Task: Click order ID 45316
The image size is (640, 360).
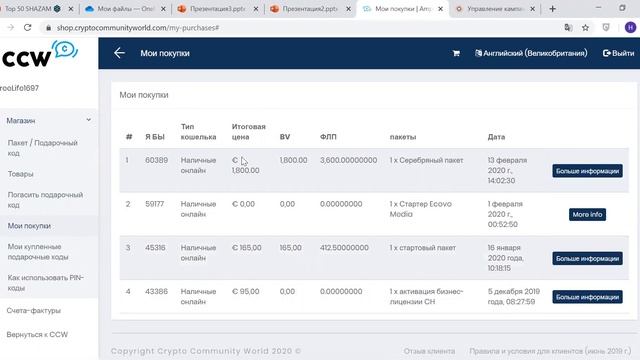Action: 155,247
